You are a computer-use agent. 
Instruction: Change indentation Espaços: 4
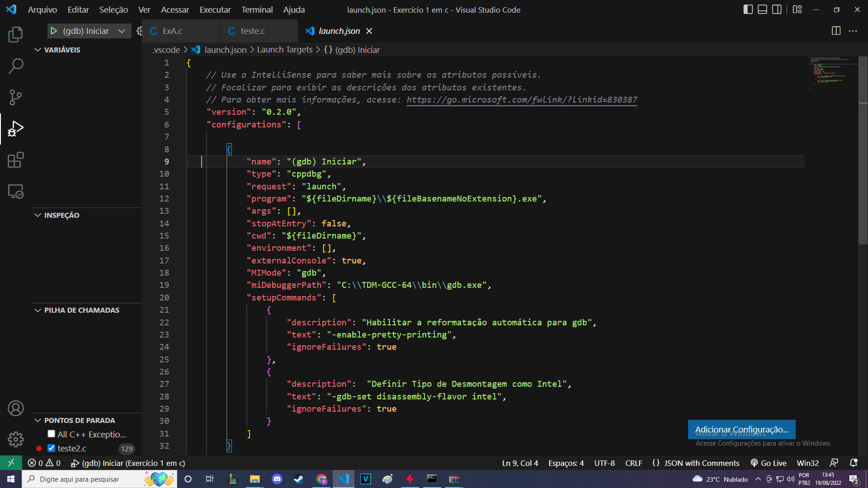click(566, 463)
